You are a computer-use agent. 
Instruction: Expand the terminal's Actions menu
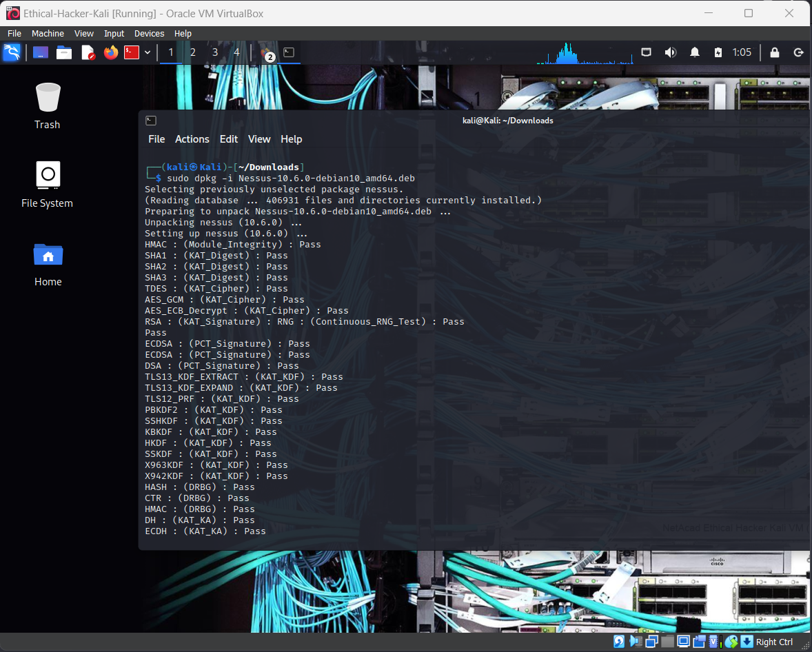192,139
